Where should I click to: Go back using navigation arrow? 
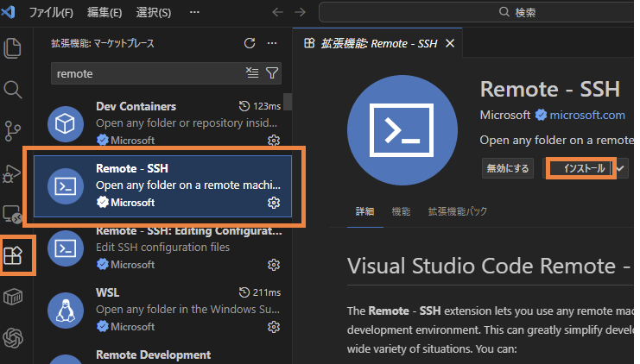coord(277,12)
